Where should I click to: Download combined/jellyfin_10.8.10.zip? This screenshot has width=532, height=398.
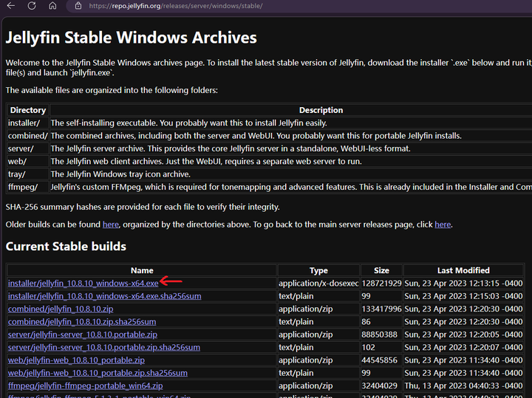tap(61, 309)
